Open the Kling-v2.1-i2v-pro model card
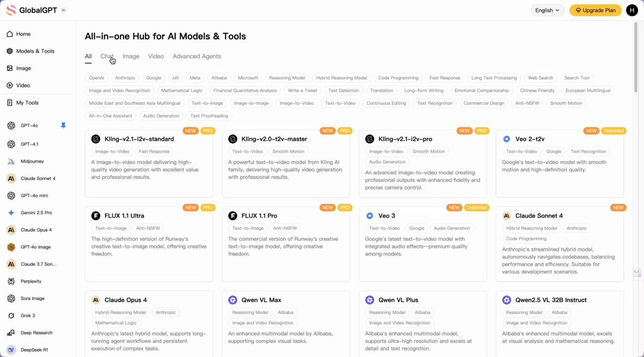 tap(423, 164)
